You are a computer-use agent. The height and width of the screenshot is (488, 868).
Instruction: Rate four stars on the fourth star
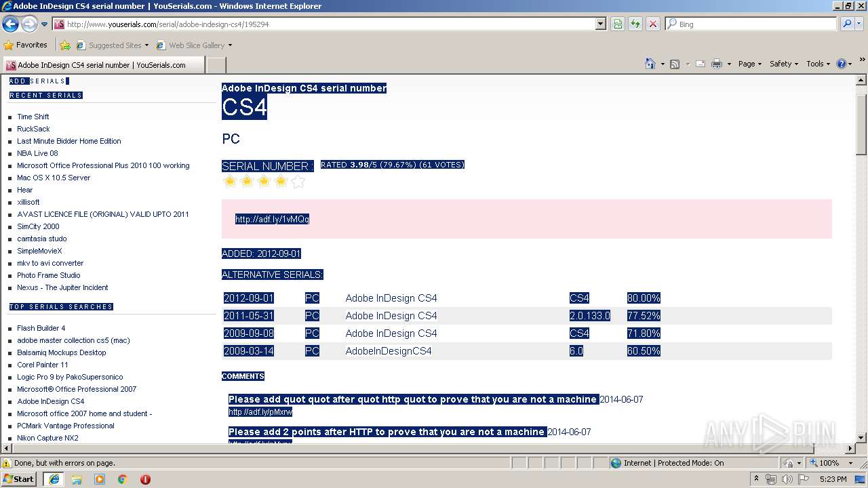(x=281, y=181)
